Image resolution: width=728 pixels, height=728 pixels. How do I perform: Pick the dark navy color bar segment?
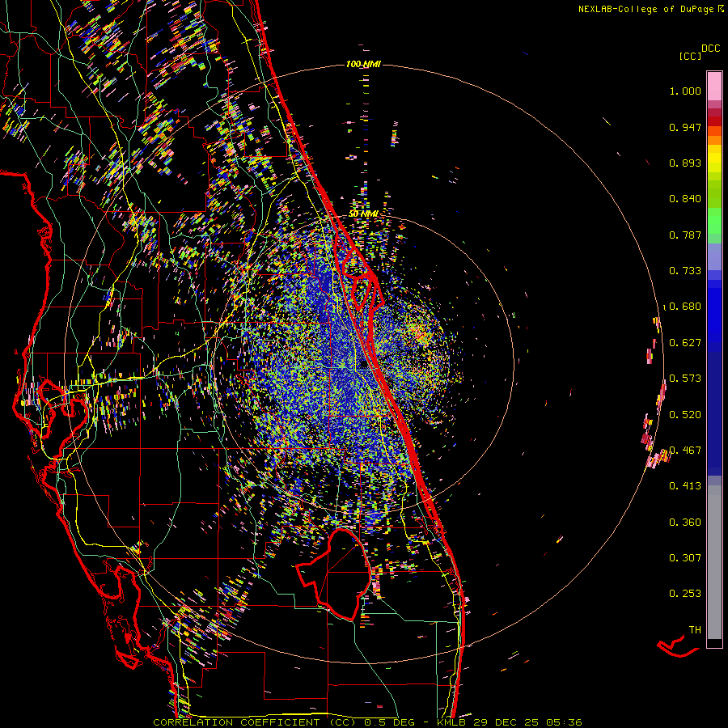pyautogui.click(x=714, y=413)
